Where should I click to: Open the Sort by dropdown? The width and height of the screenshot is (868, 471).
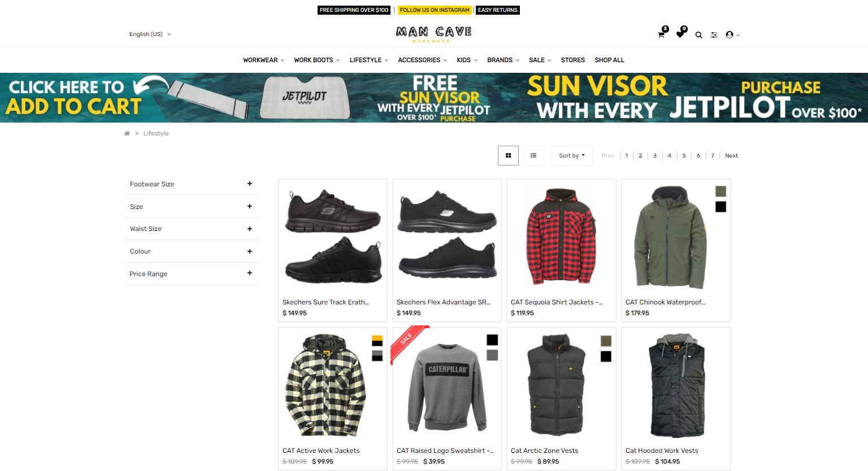(572, 155)
